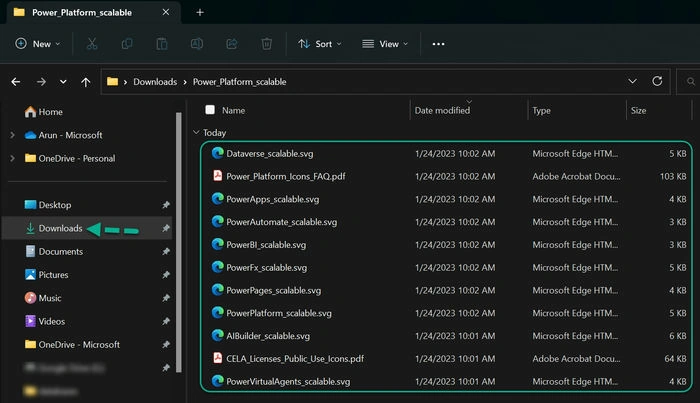Click the 103 KB size cell
Viewport: 700px width, 403px height.
point(673,176)
